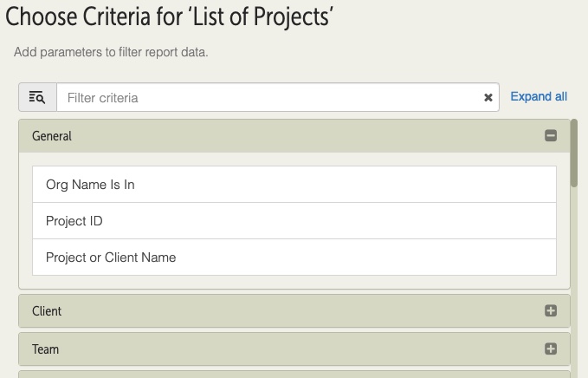Click empty padding inside the General panel body
This screenshot has height=378, width=588.
294,283
